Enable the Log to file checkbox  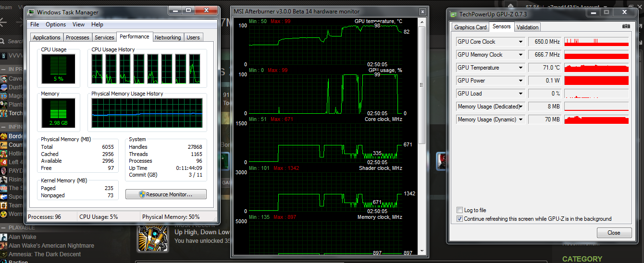tap(459, 210)
